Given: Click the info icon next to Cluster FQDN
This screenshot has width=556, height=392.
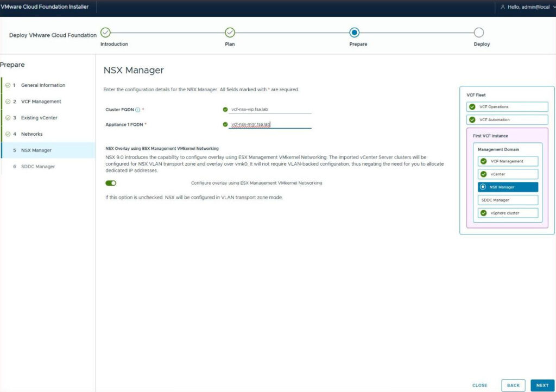Looking at the screenshot, I should pyautogui.click(x=137, y=110).
